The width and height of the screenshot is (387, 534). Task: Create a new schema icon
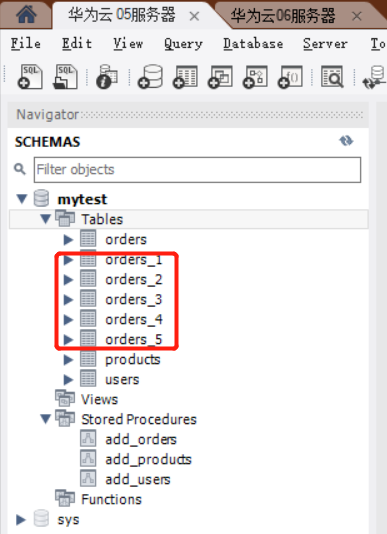150,77
